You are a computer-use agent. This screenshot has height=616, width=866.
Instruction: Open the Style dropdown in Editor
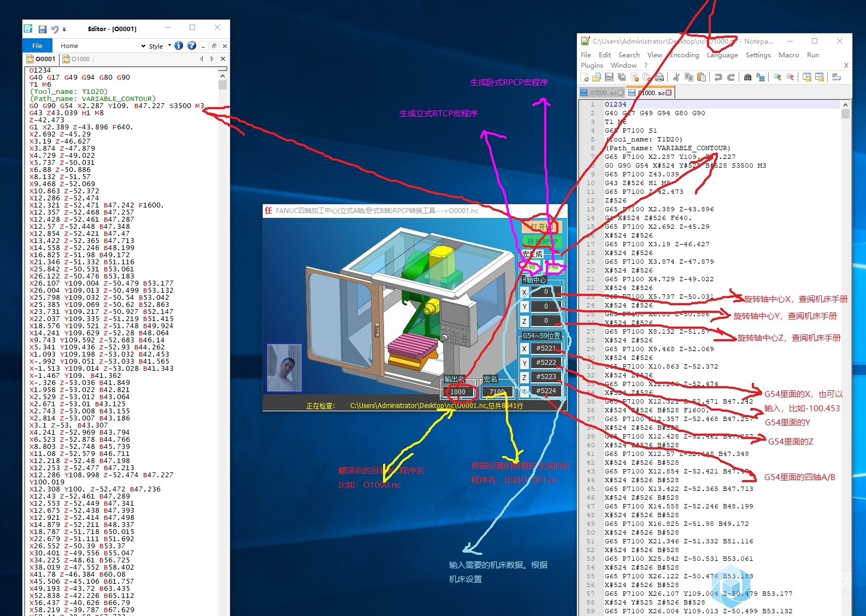160,46
